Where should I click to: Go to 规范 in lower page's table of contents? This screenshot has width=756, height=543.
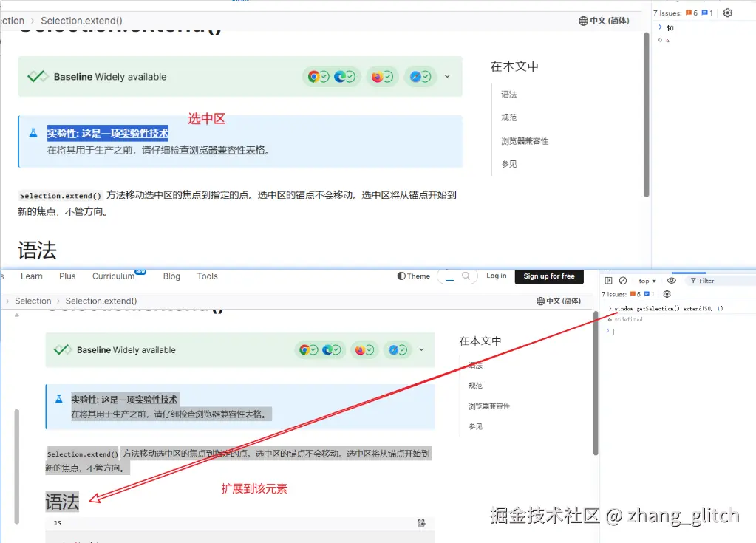pyautogui.click(x=475, y=386)
